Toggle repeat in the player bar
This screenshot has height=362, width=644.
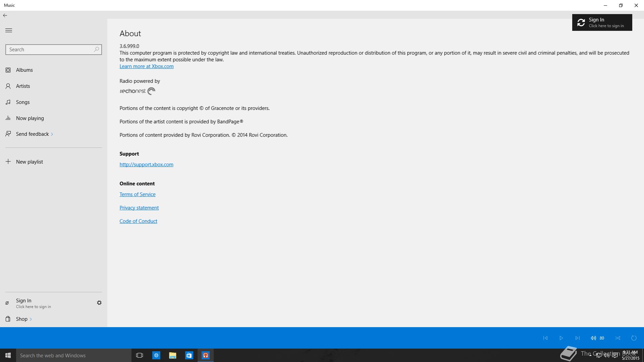coord(634,338)
